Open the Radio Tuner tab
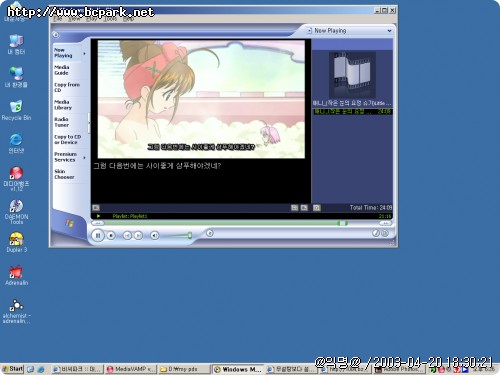 tap(62, 122)
